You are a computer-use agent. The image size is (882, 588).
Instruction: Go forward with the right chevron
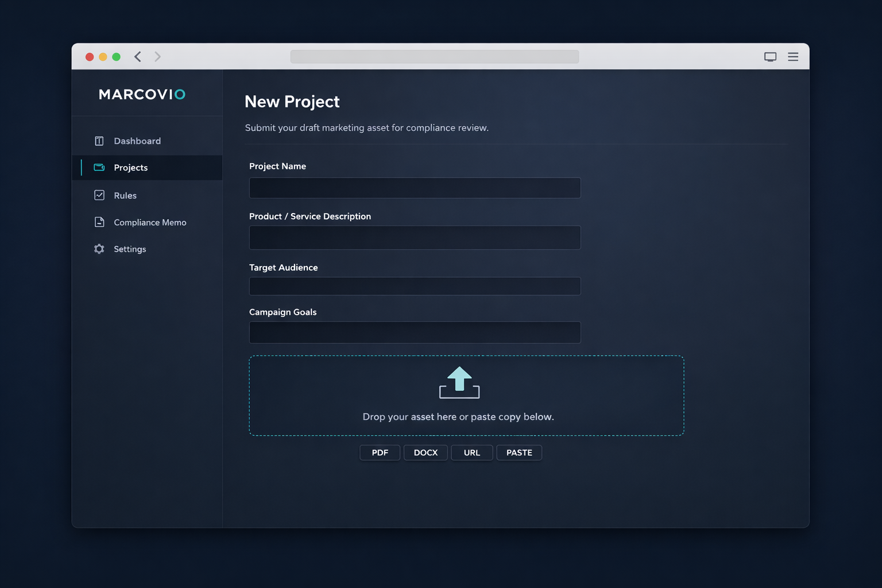[157, 56]
